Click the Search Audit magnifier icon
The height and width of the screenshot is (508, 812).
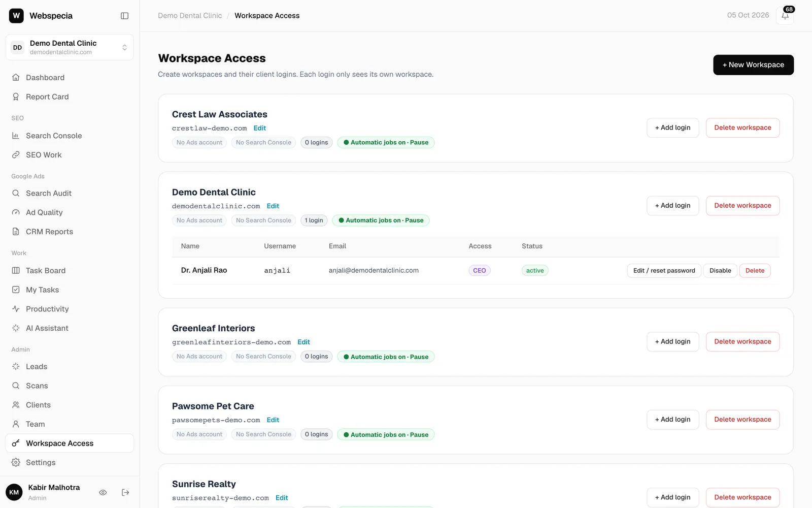16,194
